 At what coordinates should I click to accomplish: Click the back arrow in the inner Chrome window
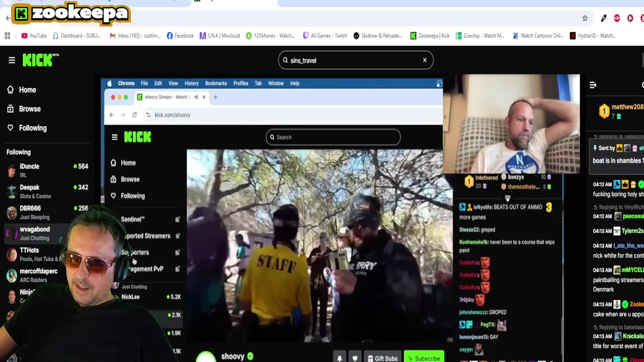(x=111, y=115)
